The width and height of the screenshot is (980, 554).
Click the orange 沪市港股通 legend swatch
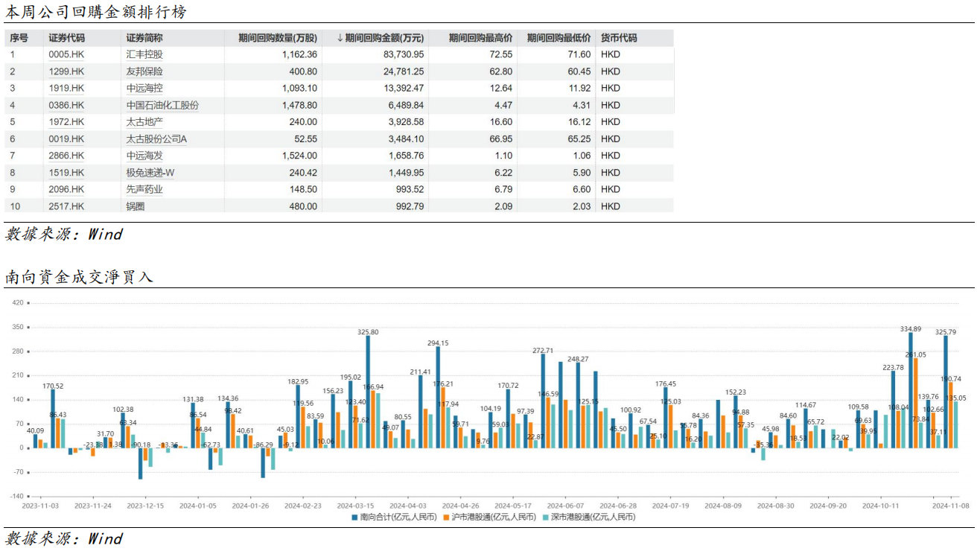pyautogui.click(x=445, y=516)
